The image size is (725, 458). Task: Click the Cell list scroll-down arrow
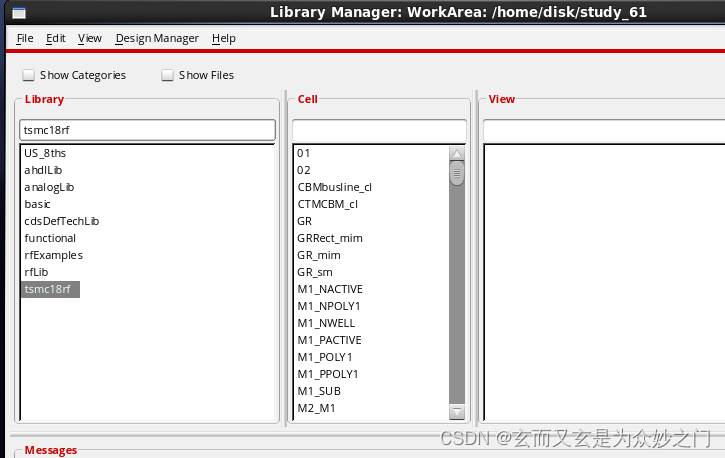(x=457, y=411)
